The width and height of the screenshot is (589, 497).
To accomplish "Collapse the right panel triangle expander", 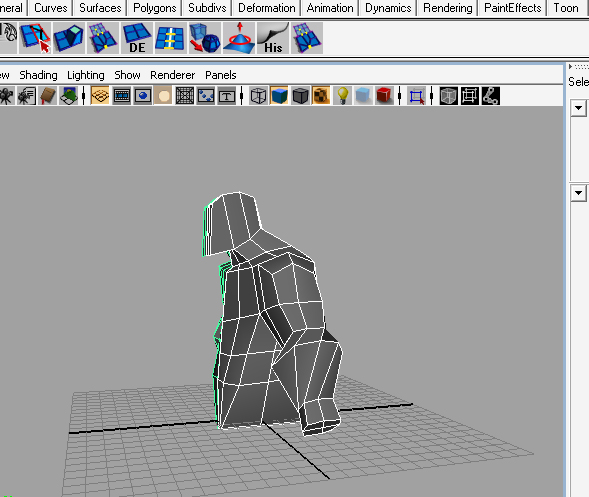I will pyautogui.click(x=570, y=66).
